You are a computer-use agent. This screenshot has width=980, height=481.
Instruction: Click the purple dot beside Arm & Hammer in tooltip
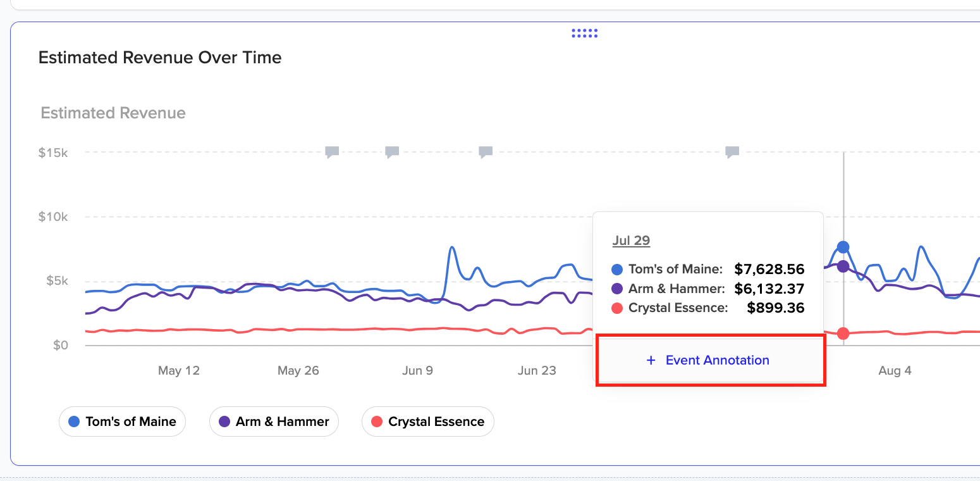pos(617,289)
